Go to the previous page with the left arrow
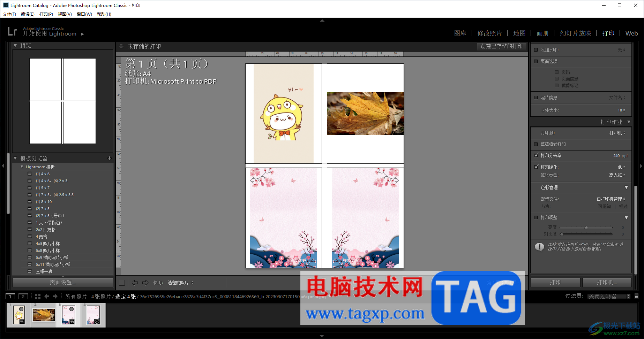Viewport: 644px width, 339px height. point(135,283)
